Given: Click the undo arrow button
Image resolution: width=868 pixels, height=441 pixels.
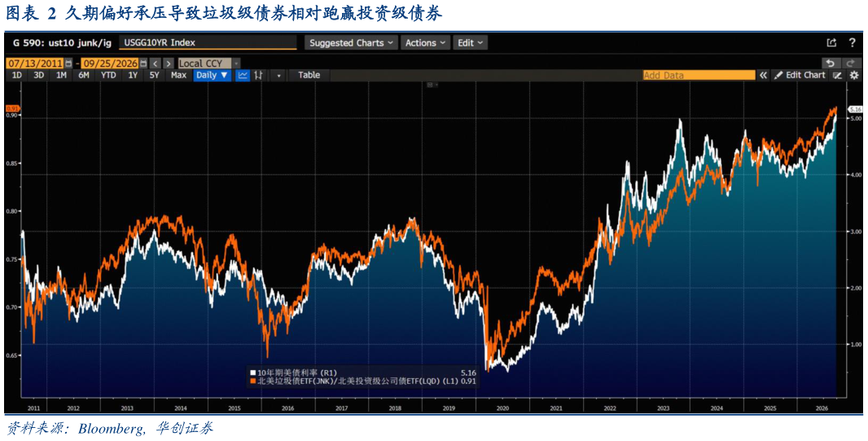Looking at the screenshot, I should (830, 63).
